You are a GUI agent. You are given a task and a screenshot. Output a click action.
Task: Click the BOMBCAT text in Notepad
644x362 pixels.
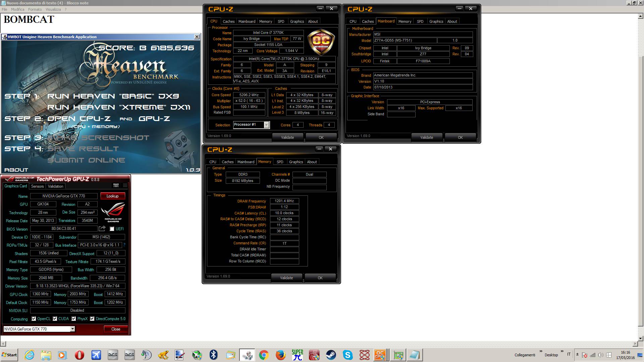29,19
